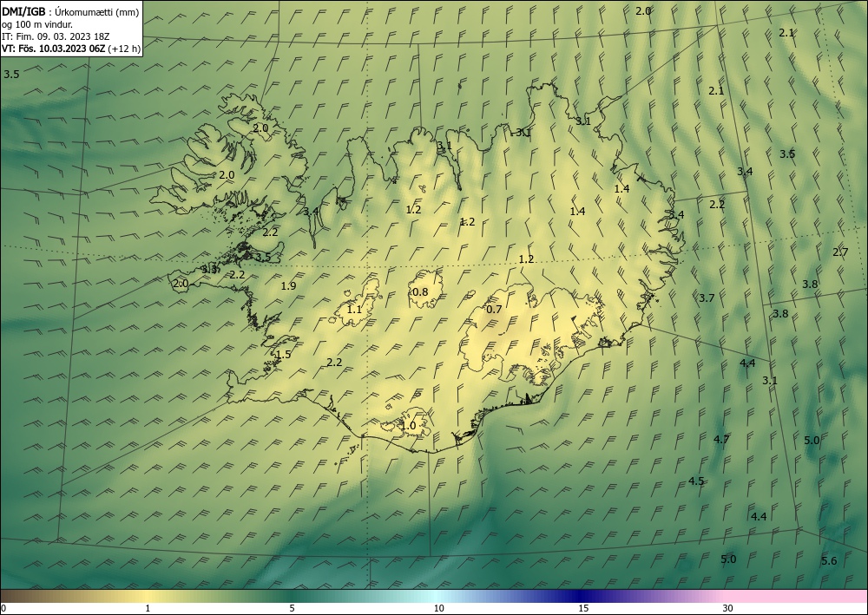Click the 'og 100 m vindur.' legend line
This screenshot has width=868, height=615.
(37, 24)
